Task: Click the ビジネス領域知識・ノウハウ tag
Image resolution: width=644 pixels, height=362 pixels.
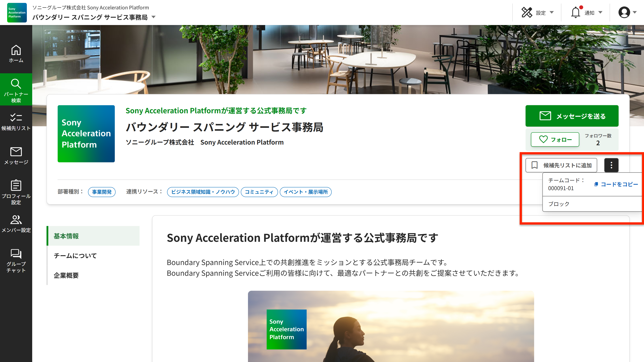Action: pyautogui.click(x=203, y=192)
